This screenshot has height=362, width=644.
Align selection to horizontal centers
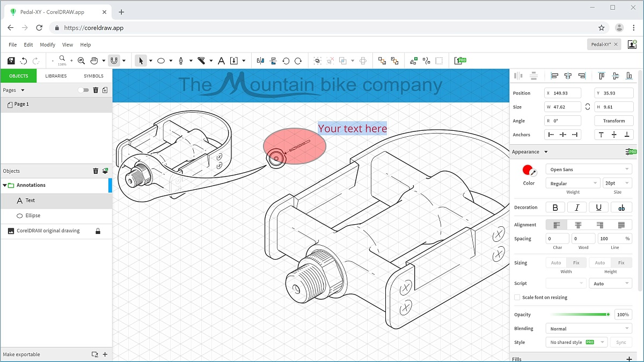(x=568, y=76)
